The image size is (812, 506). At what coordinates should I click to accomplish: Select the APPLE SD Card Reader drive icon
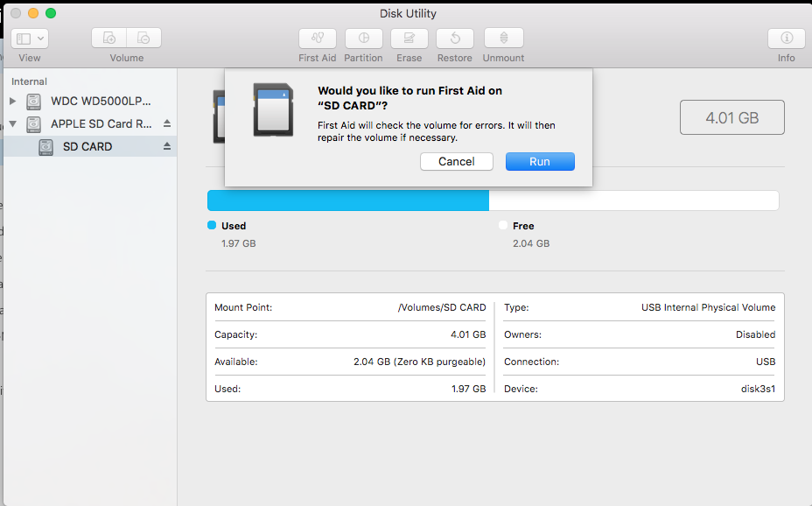click(x=33, y=123)
